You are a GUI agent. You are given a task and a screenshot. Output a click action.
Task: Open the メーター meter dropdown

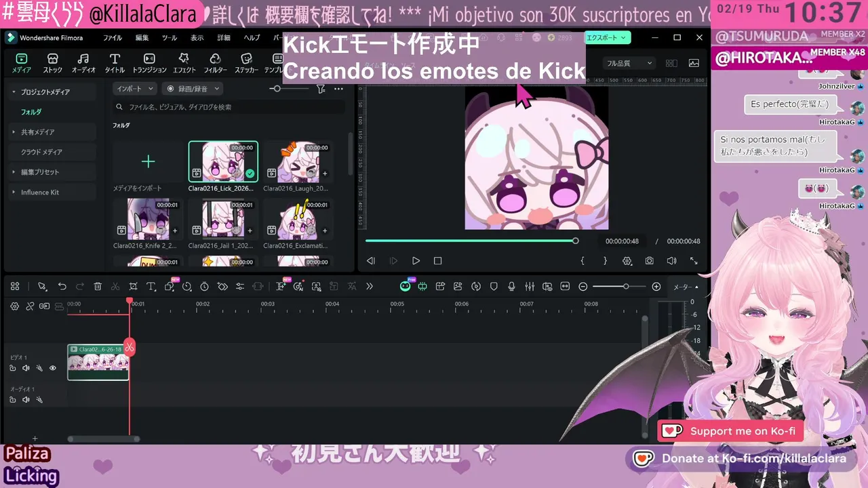686,287
